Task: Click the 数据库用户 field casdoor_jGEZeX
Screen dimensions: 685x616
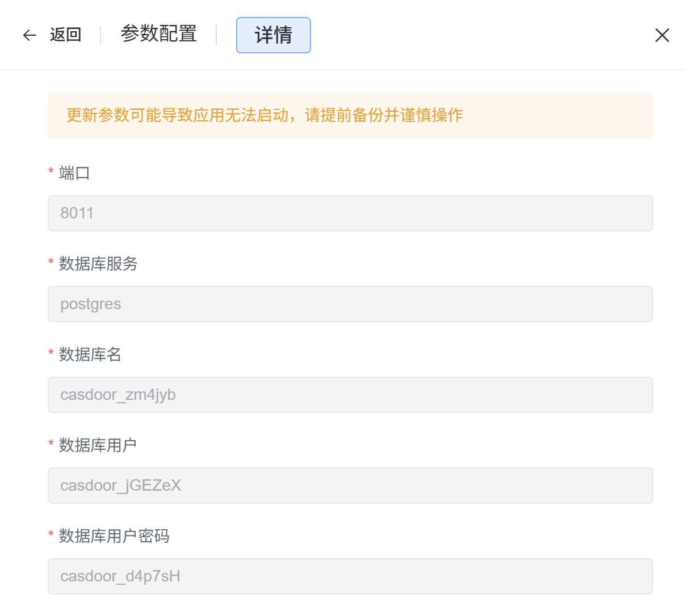Action: click(x=350, y=486)
